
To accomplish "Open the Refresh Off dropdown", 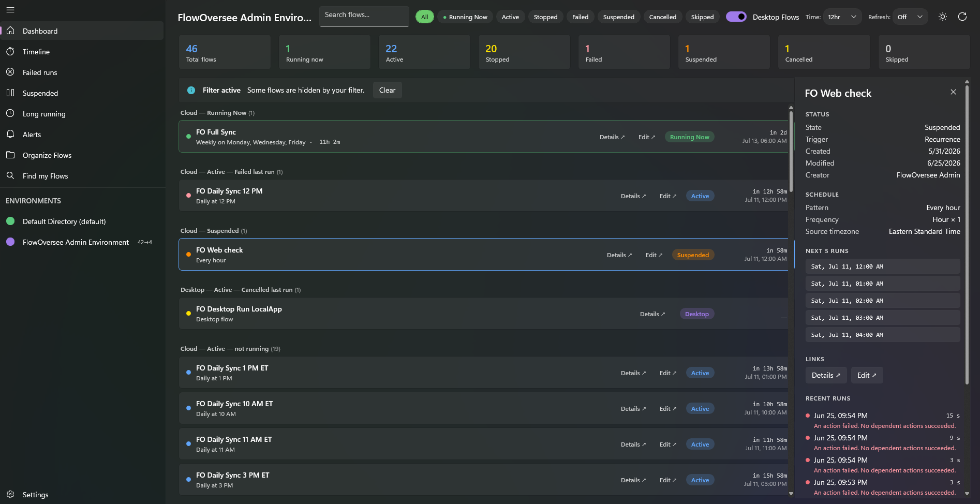I will click(x=910, y=17).
